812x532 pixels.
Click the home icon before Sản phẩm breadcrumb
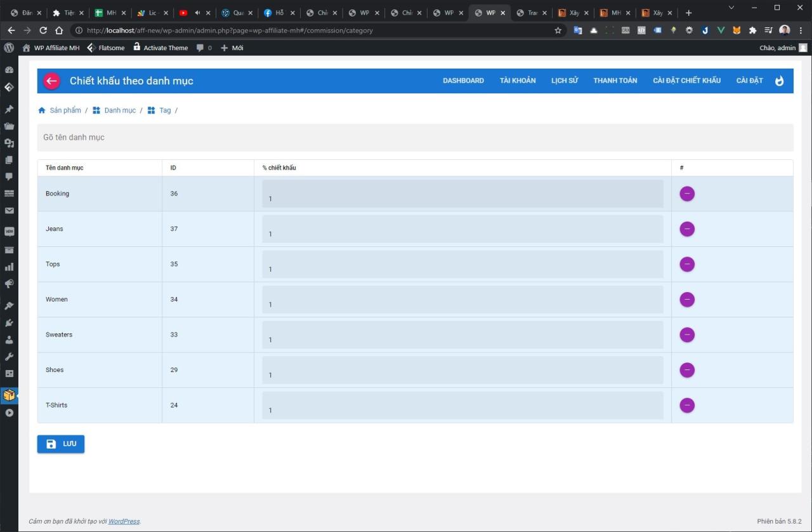pyautogui.click(x=41, y=110)
